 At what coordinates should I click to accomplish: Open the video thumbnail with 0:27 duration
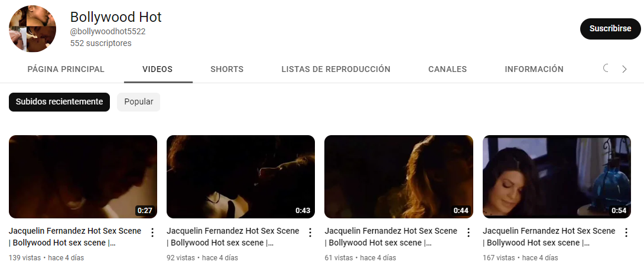point(83,177)
